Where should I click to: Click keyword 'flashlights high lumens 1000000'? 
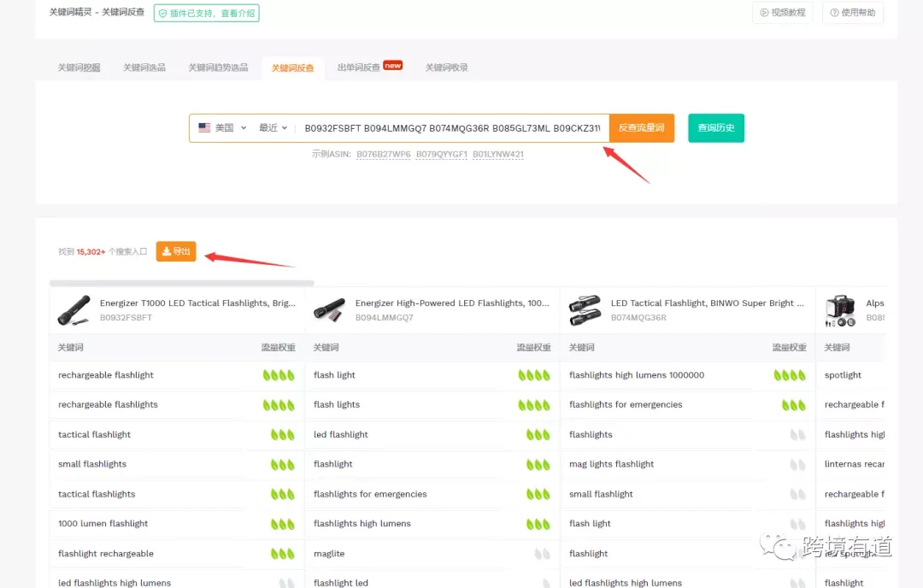(x=637, y=375)
